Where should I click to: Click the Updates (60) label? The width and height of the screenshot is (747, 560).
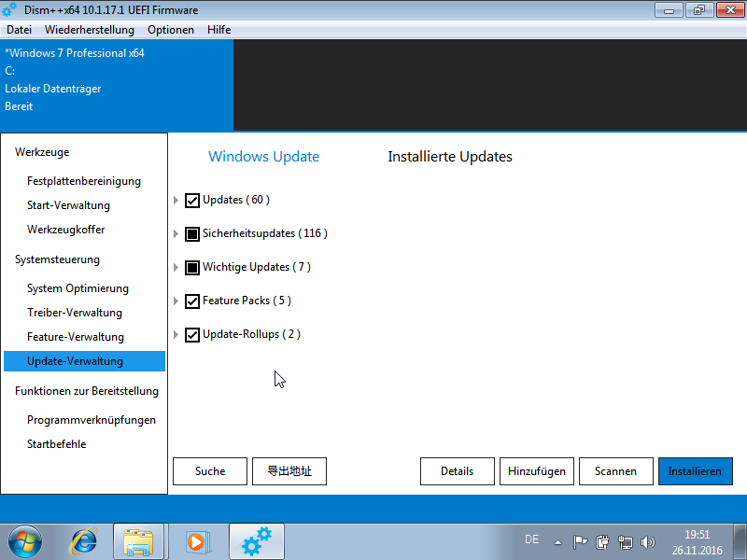click(x=236, y=200)
